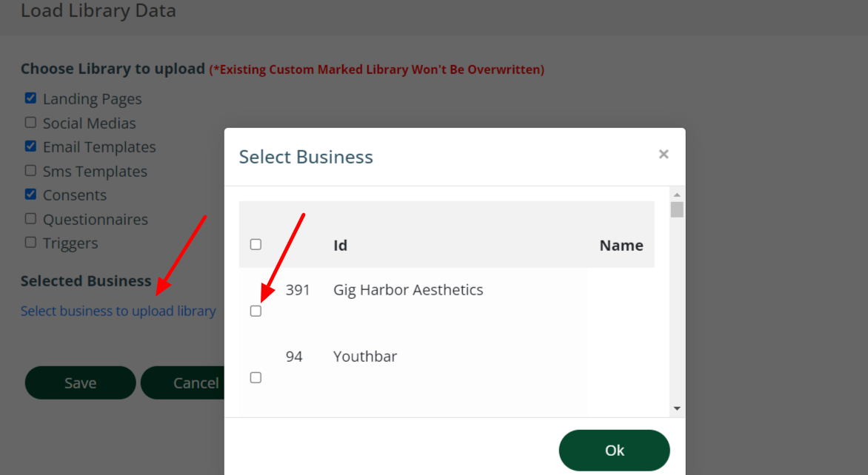Screen dimensions: 868x475
Task: Tick the Triggers checkbox
Action: point(30,242)
